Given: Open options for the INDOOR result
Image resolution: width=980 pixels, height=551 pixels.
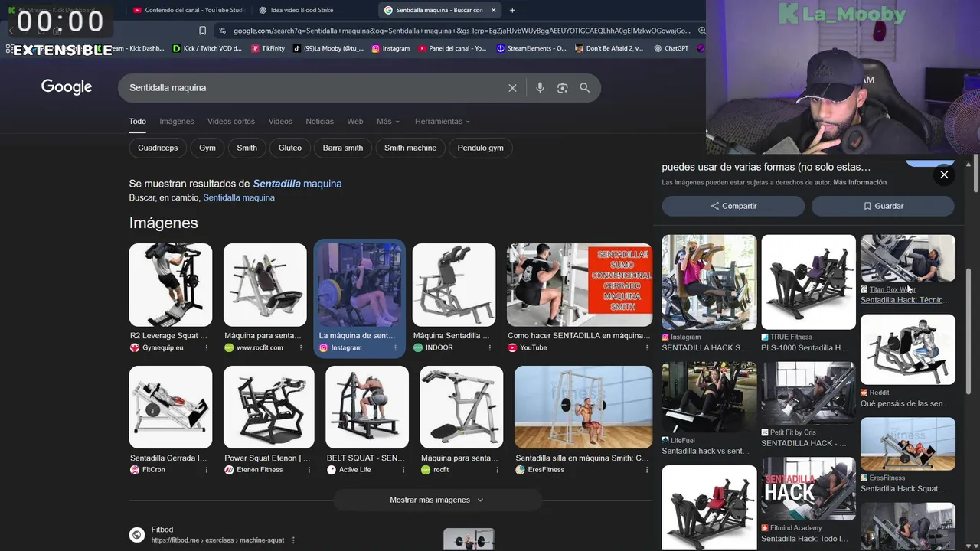Looking at the screenshot, I should [490, 348].
